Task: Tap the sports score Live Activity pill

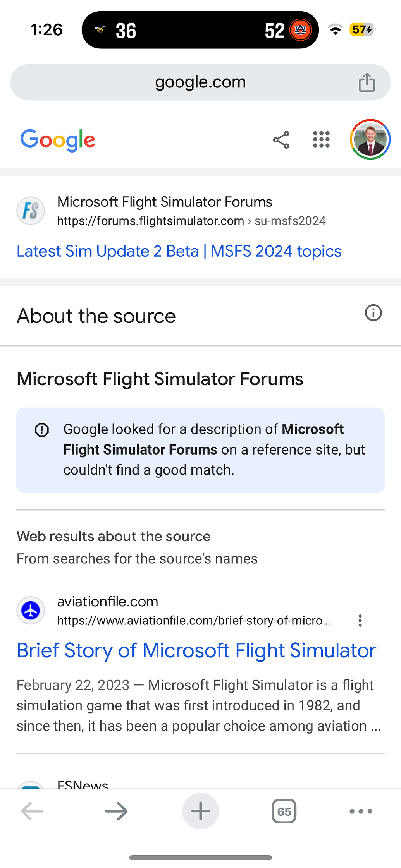Action: (x=200, y=30)
